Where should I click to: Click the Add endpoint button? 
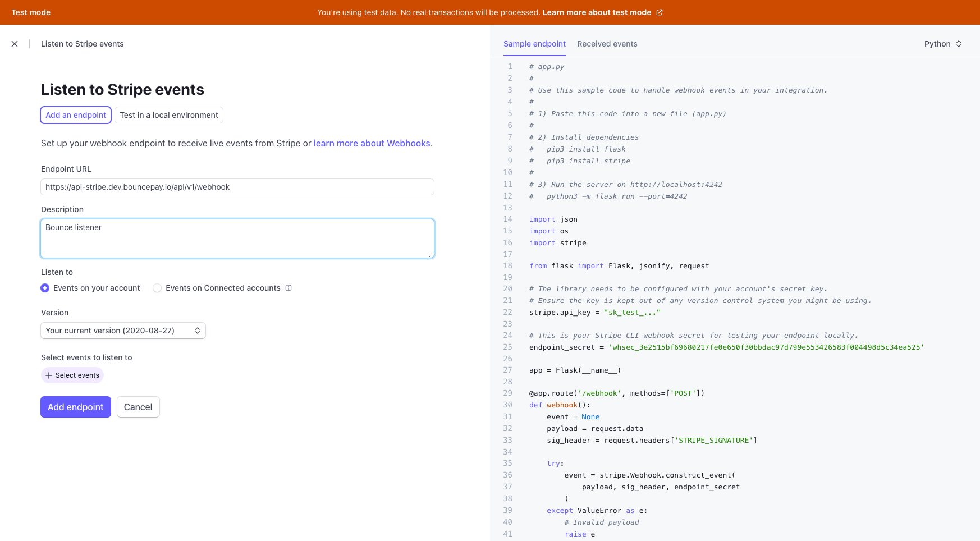click(x=76, y=407)
